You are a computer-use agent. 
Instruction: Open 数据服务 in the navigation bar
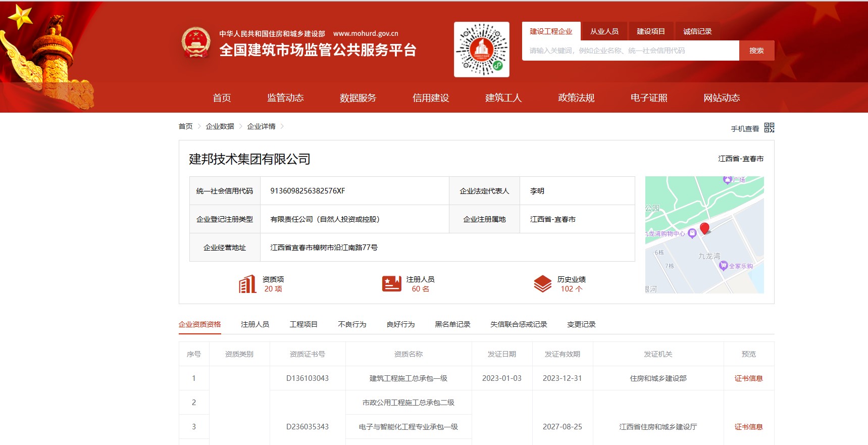tap(358, 98)
